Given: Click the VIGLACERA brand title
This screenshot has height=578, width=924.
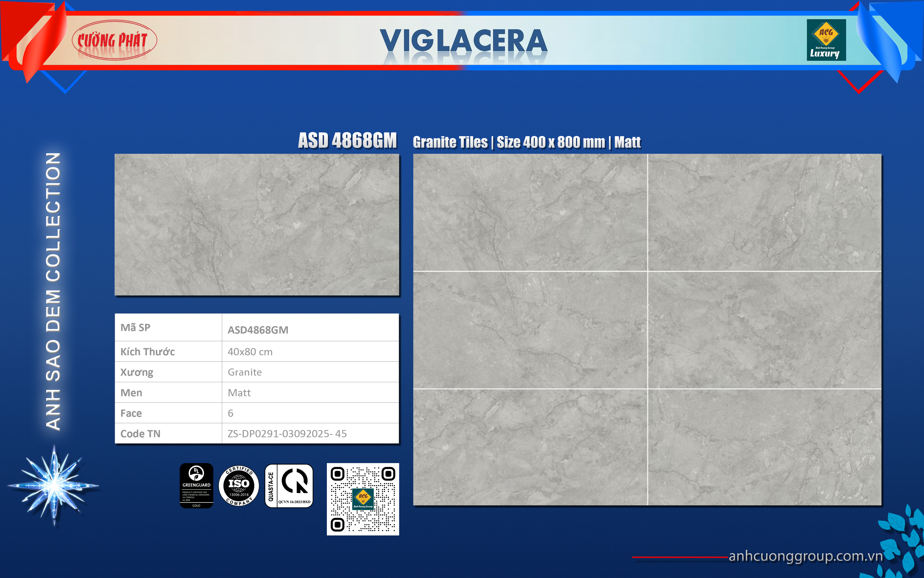Looking at the screenshot, I should 464,40.
